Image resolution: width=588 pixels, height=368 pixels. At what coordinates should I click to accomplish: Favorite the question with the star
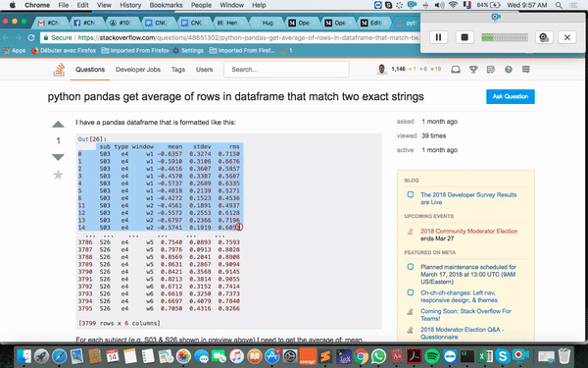[x=58, y=175]
